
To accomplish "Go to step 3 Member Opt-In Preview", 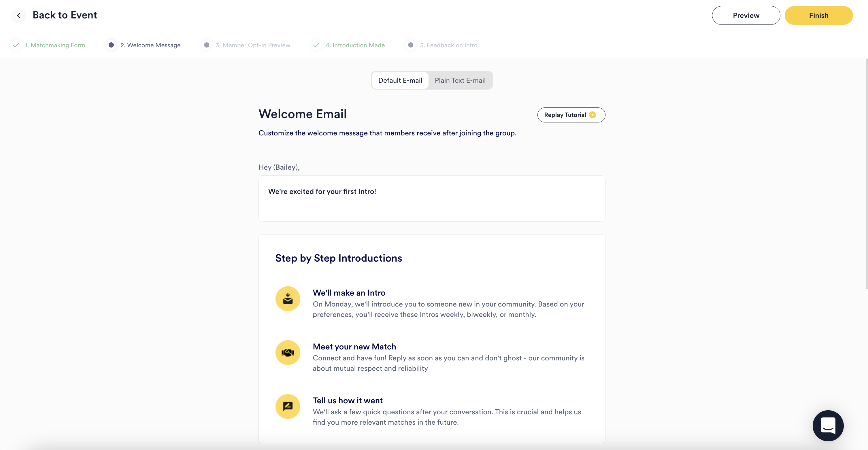I will pyautogui.click(x=253, y=45).
